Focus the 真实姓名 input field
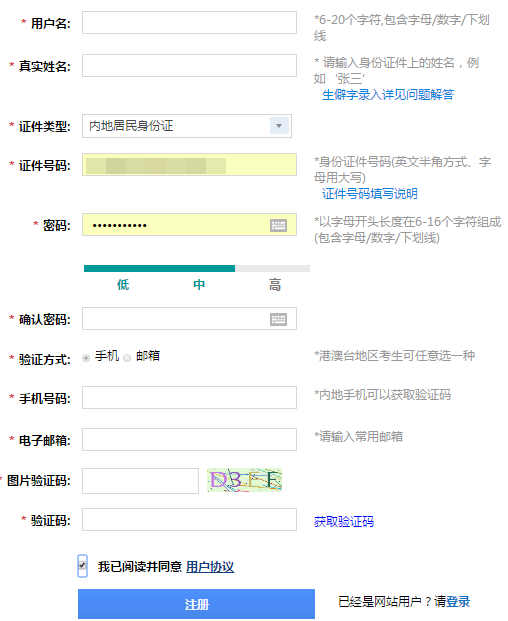The width and height of the screenshot is (508, 621). pos(189,65)
